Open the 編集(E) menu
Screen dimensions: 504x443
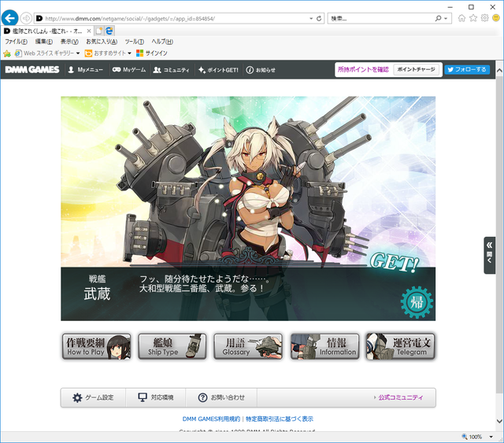[44, 42]
